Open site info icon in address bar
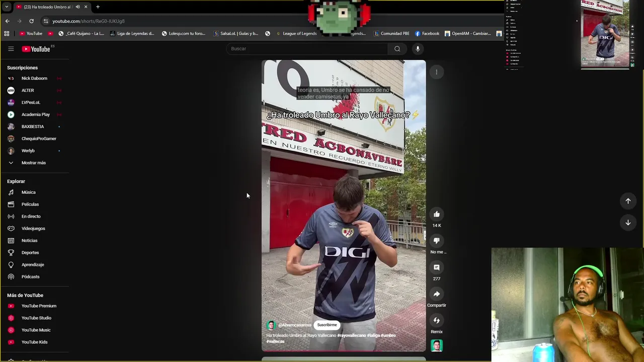644x362 pixels. pos(46,21)
